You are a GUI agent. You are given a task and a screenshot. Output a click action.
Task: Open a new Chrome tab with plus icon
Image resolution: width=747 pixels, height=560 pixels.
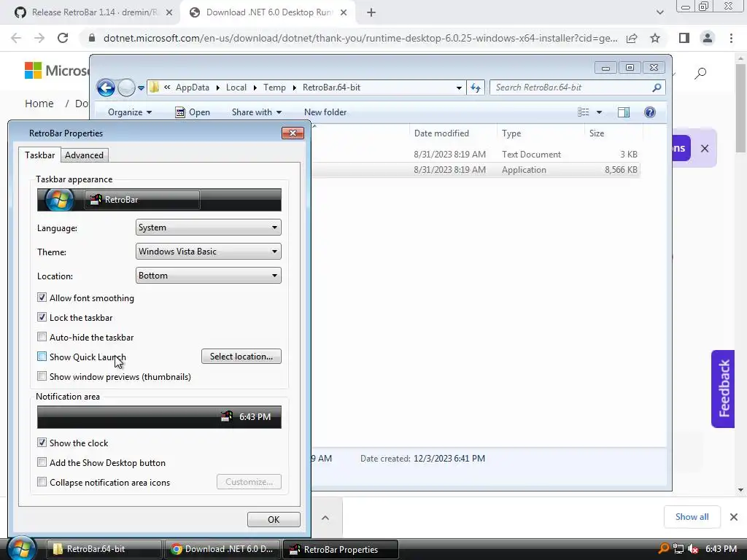pyautogui.click(x=371, y=13)
